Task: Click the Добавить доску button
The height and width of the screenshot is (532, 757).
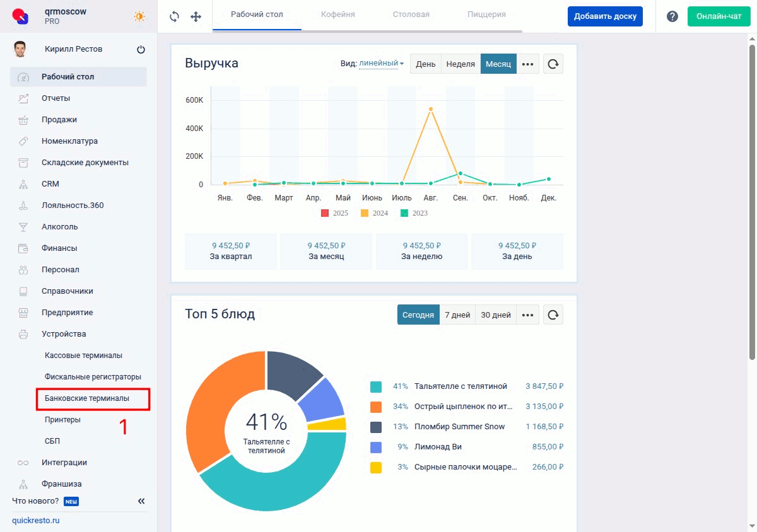Action: point(604,16)
